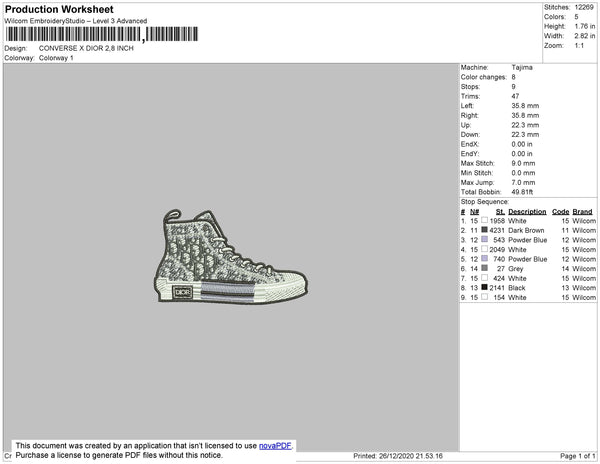Click the Up value '22.3 mm'
The height and width of the screenshot is (464, 600).
click(x=525, y=125)
